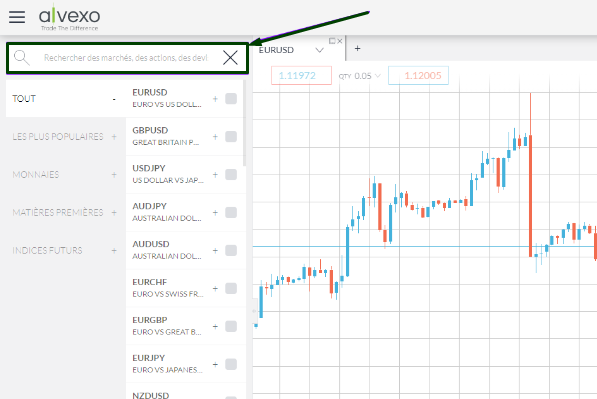
Task: Open the EURUSD symbol dropdown chevron
Action: tap(319, 50)
